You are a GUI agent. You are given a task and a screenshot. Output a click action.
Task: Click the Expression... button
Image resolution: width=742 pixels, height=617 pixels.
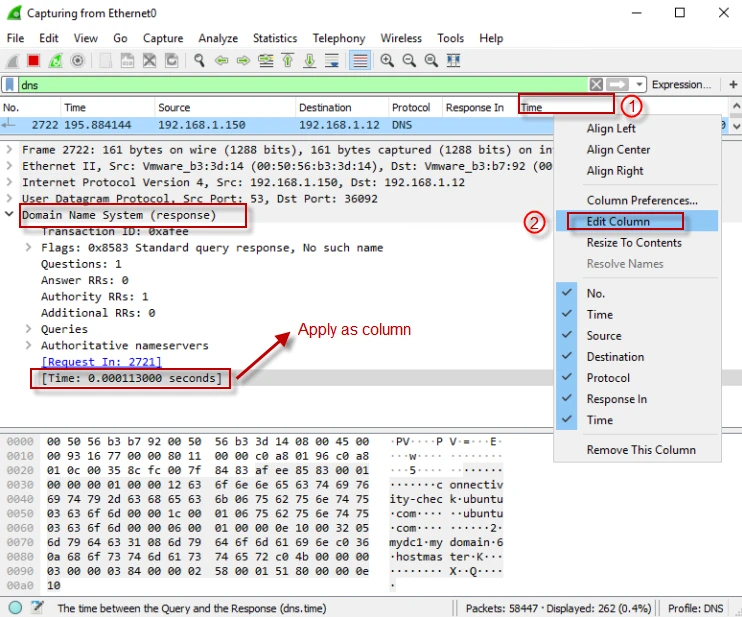[680, 85]
